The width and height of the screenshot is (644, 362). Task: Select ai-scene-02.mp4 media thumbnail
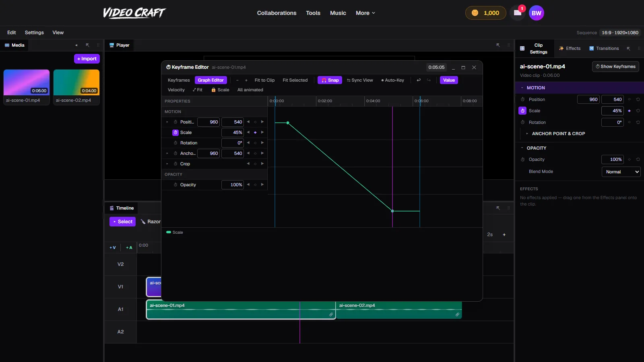(x=76, y=87)
